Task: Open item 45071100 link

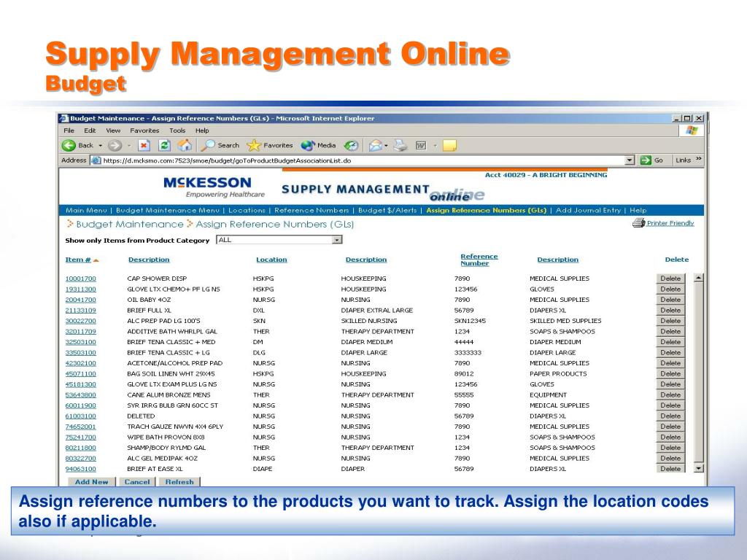Action: click(x=80, y=374)
